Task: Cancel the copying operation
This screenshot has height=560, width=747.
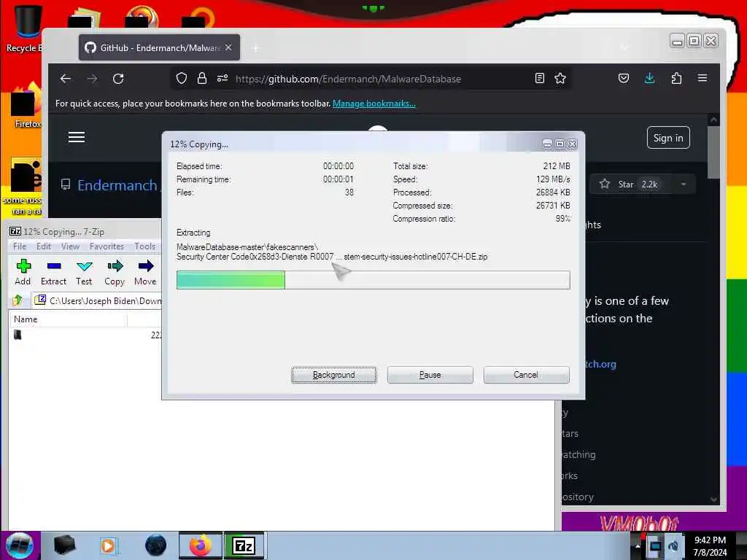Action: 526,375
